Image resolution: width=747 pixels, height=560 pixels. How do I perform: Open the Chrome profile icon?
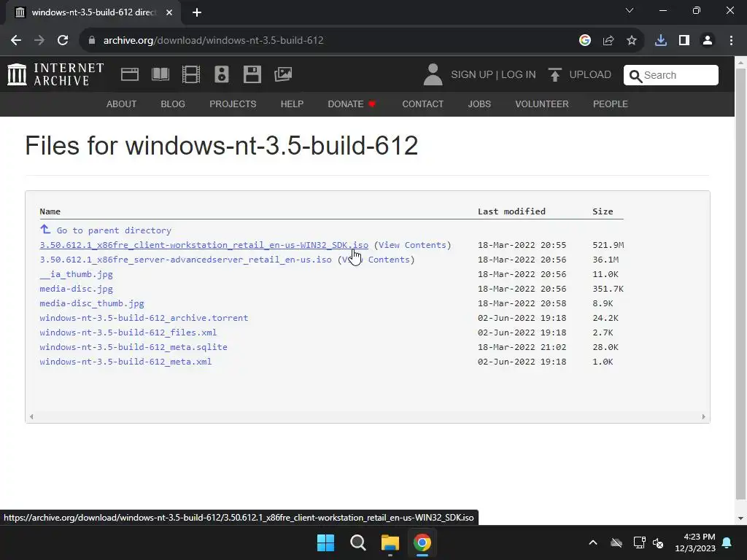708,40
